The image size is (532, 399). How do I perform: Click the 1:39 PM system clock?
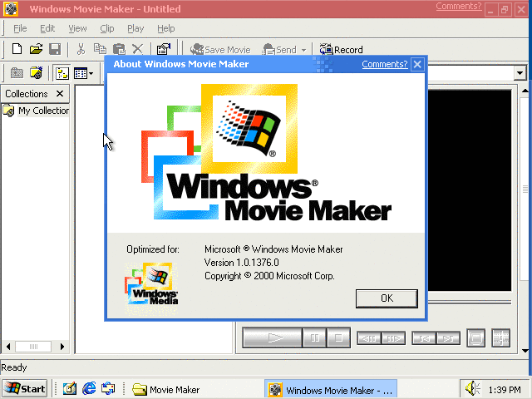[x=505, y=390]
